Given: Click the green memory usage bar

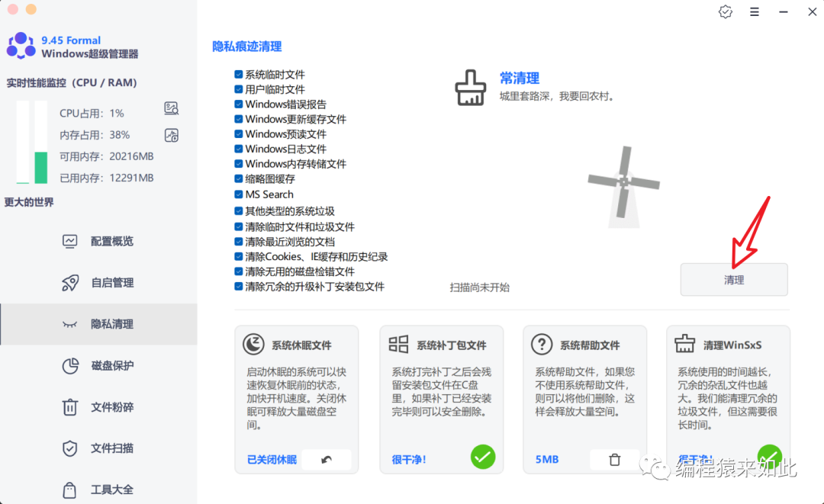Looking at the screenshot, I should [41, 168].
